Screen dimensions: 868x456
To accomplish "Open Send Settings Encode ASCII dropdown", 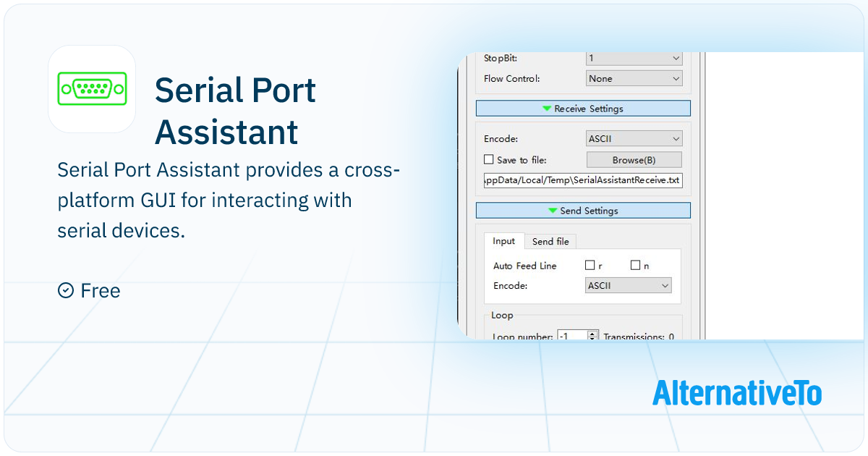I will [628, 286].
